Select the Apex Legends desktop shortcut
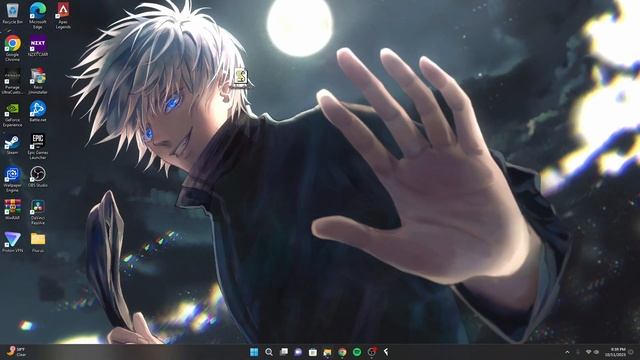 pos(63,16)
